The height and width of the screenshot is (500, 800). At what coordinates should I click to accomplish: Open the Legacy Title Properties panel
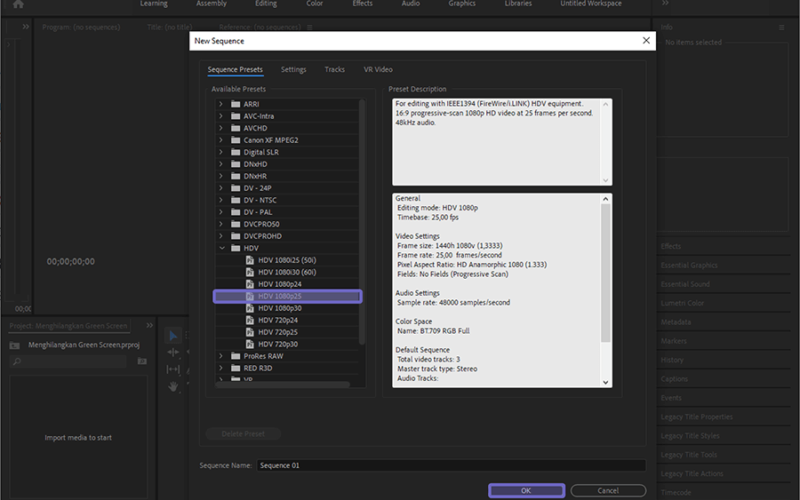pos(696,417)
